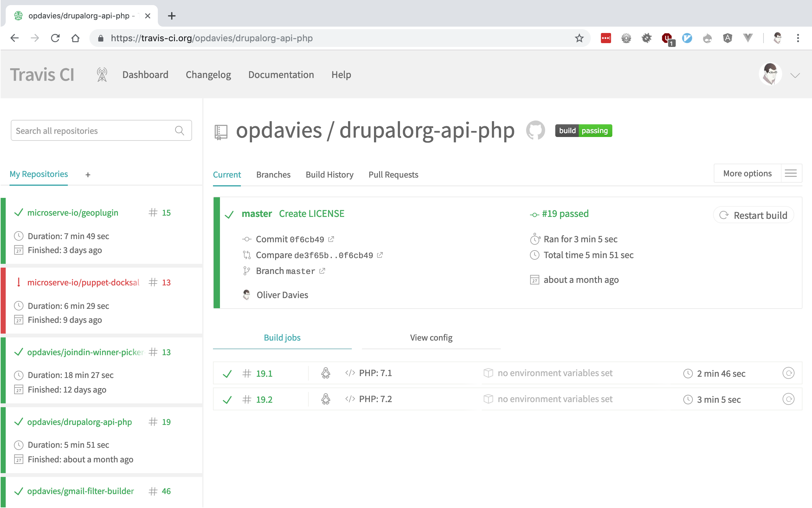Open the Commit 0f6cb49 external link icon
This screenshot has width=812, height=508.
(x=331, y=239)
